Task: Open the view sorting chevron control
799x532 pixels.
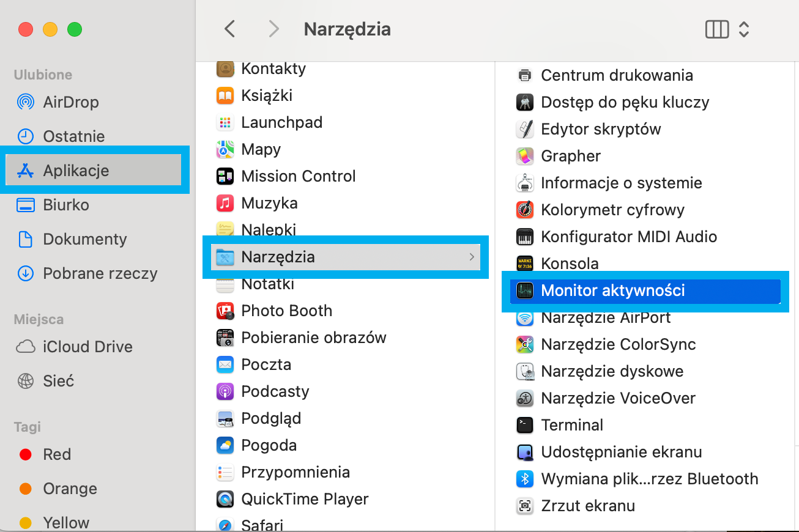Action: point(744,29)
